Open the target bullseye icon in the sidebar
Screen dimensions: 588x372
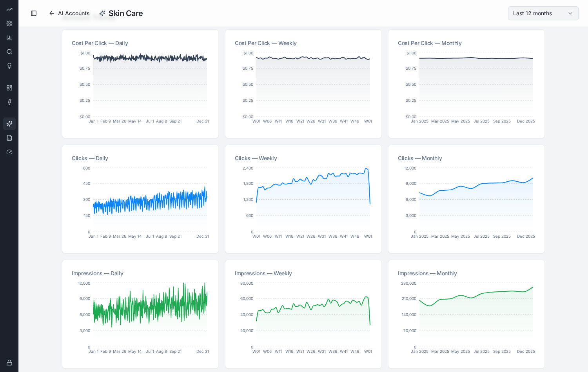click(9, 23)
